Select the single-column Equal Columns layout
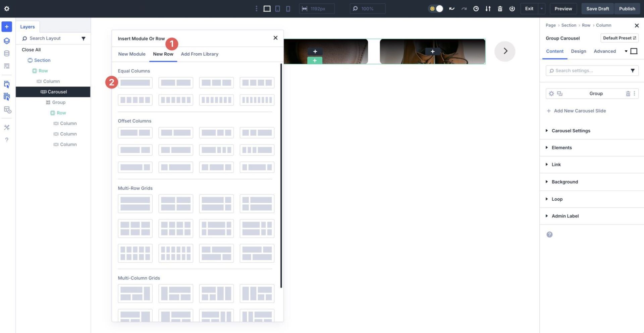 click(x=135, y=82)
